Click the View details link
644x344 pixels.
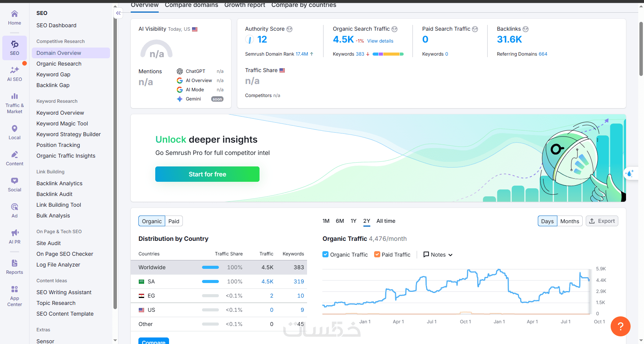(x=380, y=41)
